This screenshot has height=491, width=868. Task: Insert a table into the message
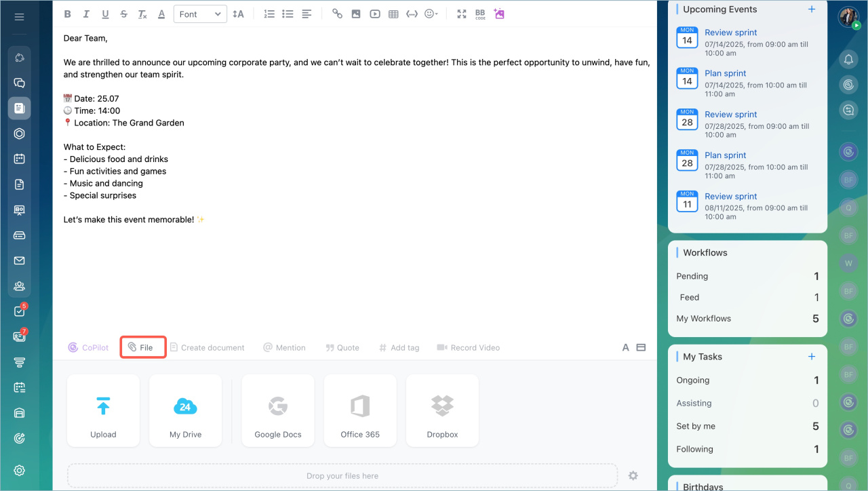coord(393,14)
